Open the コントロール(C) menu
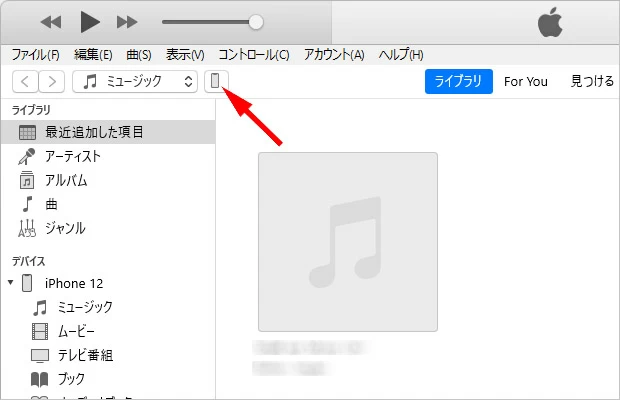 [253, 54]
